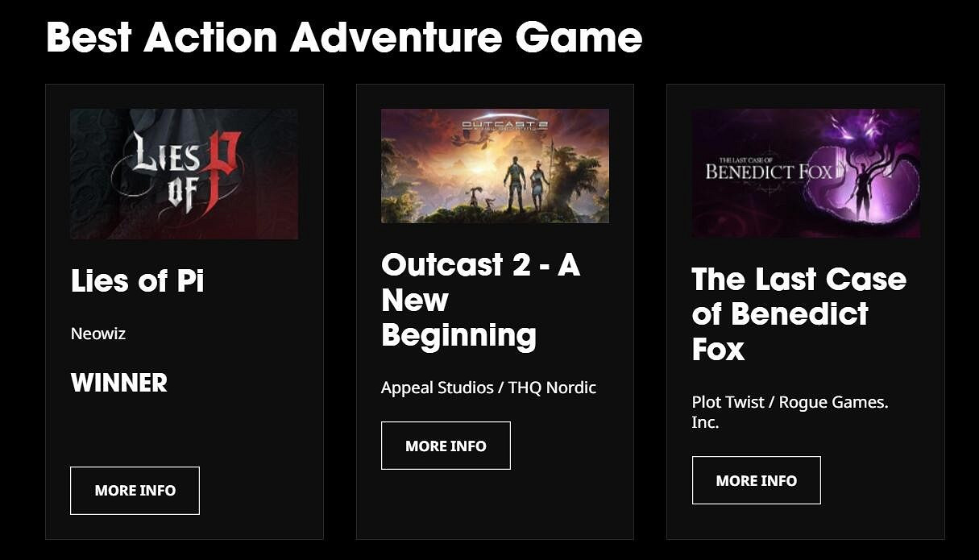Open the Lies of Pi title link
The width and height of the screenshot is (979, 560).
pyautogui.click(x=137, y=280)
